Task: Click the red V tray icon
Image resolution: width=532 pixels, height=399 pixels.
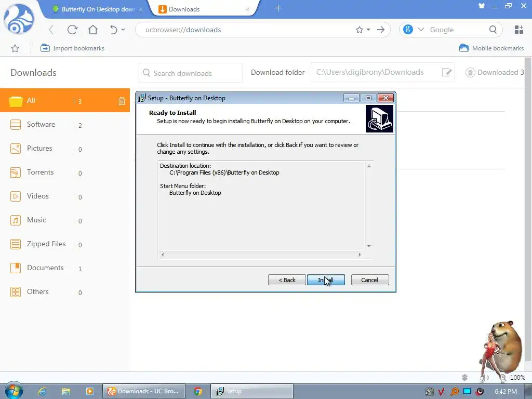Action: pos(442,392)
